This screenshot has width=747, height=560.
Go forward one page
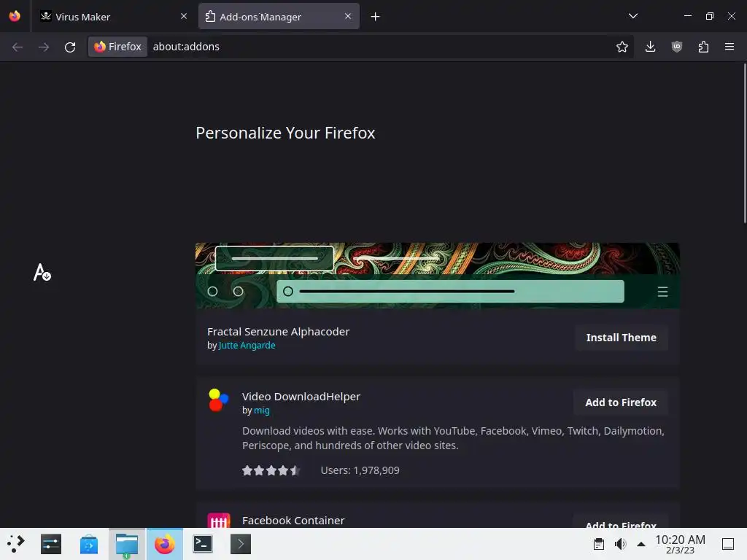pos(44,47)
